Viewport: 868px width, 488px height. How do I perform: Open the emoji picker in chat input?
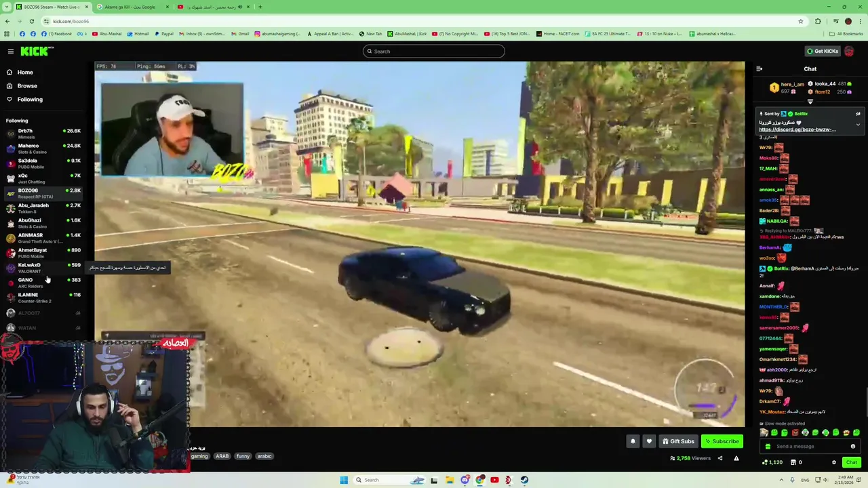point(853,446)
